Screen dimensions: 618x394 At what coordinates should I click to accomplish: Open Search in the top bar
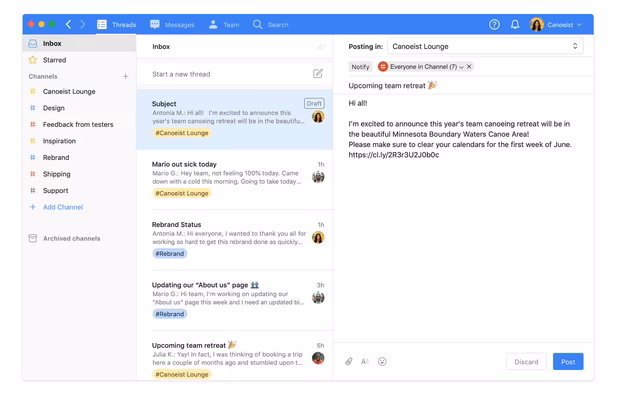click(x=271, y=24)
